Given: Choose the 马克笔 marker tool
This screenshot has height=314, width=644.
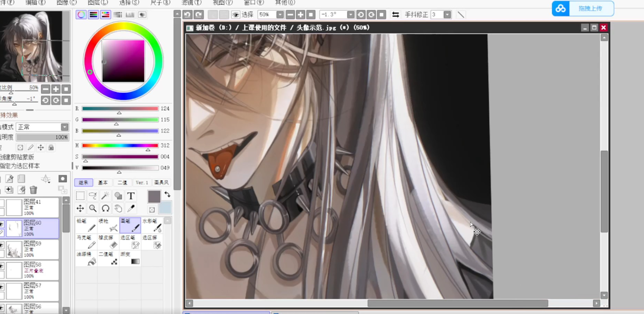Looking at the screenshot, I should tap(86, 242).
